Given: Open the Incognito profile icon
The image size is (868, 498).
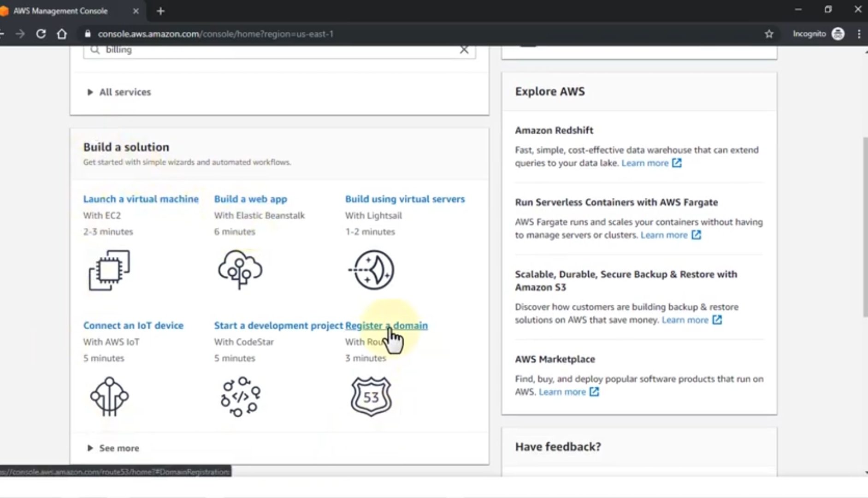Looking at the screenshot, I should point(838,34).
